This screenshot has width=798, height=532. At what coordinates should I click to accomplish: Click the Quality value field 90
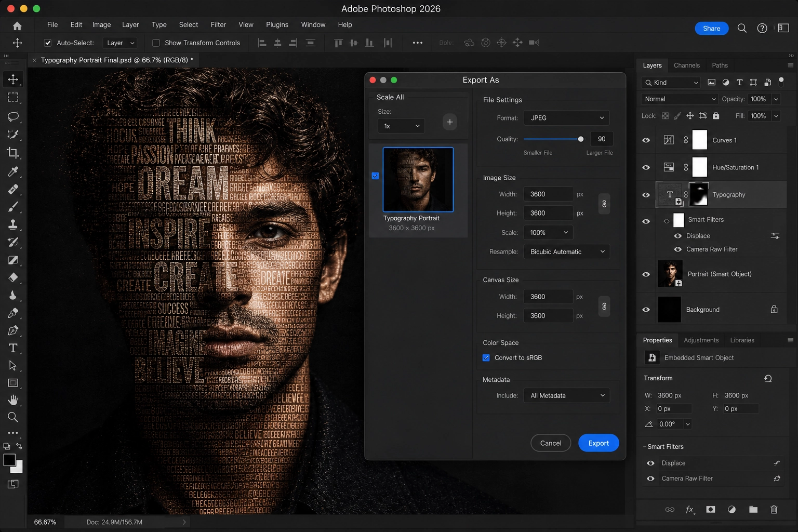(602, 139)
